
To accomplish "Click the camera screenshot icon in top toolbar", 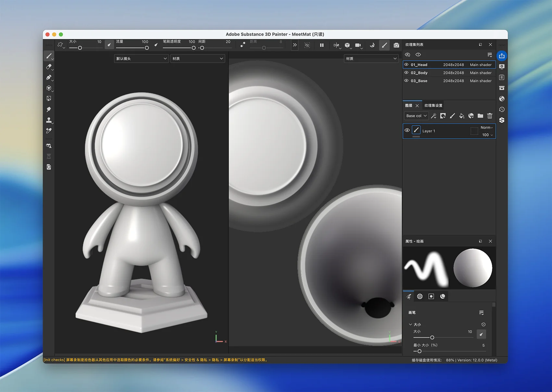I will (396, 45).
